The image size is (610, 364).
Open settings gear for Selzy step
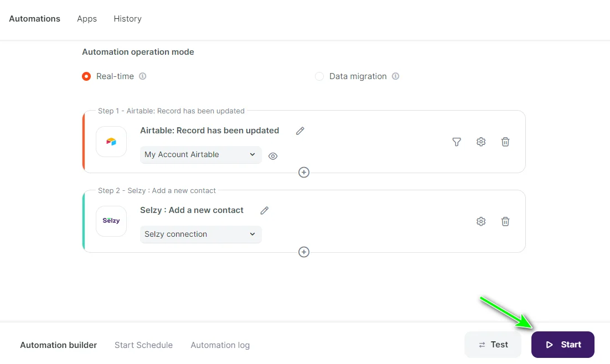[481, 222]
